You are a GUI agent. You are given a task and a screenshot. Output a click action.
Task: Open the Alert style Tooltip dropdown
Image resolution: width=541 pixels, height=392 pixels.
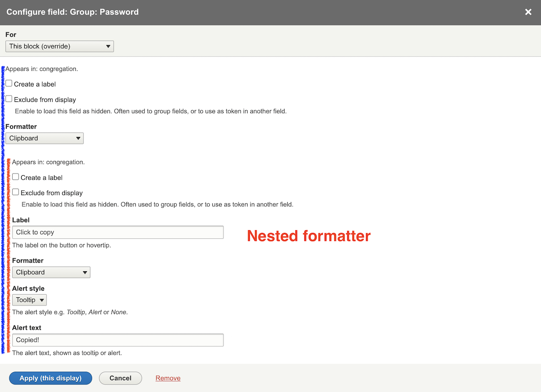click(x=29, y=300)
